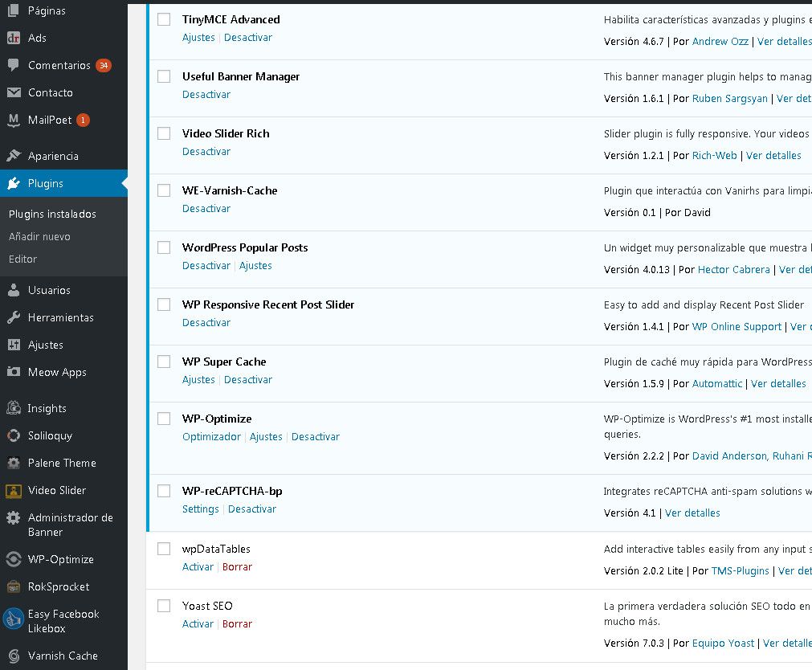Image resolution: width=812 pixels, height=670 pixels.
Task: Click the Meow Apps camera icon
Action: coord(14,372)
